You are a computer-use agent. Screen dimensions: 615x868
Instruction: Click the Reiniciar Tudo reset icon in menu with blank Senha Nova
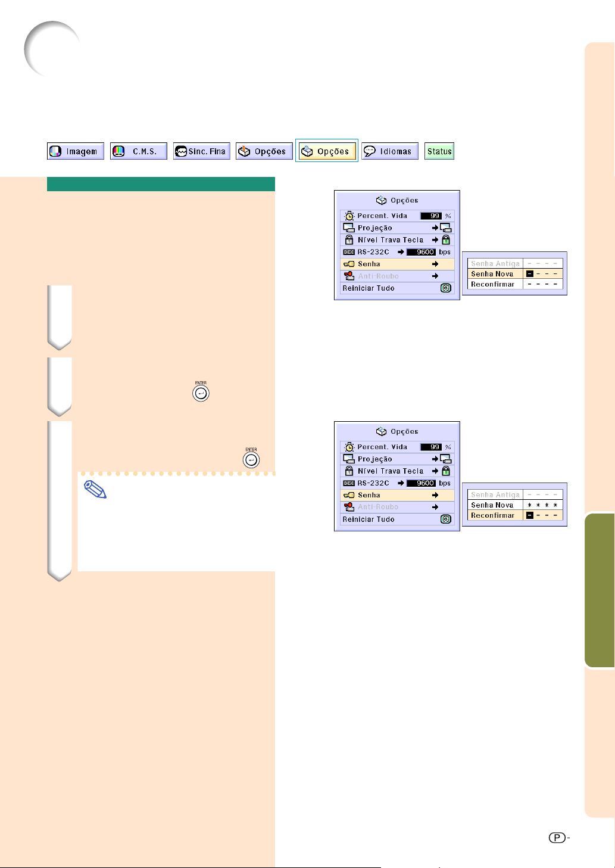click(446, 288)
